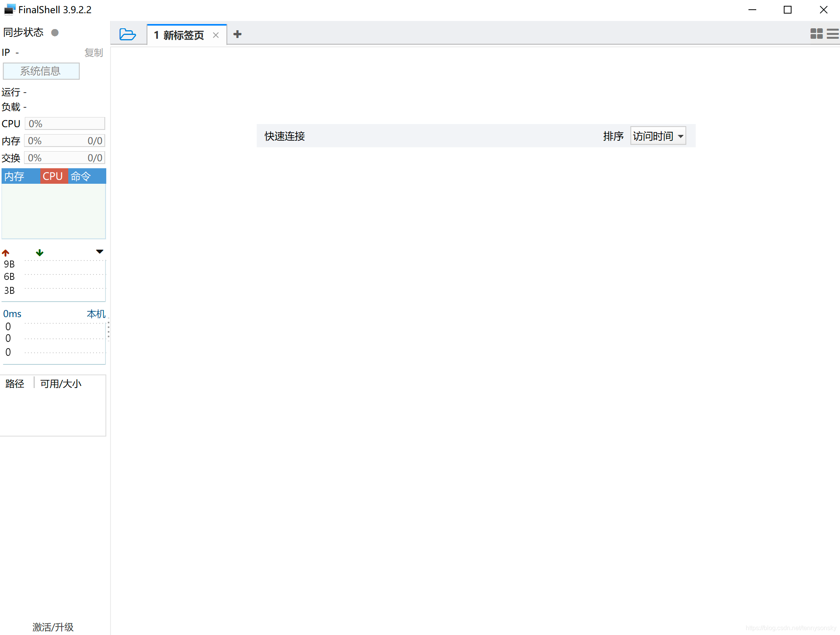Click the 系统信息 button
The width and height of the screenshot is (840, 635).
click(x=41, y=71)
